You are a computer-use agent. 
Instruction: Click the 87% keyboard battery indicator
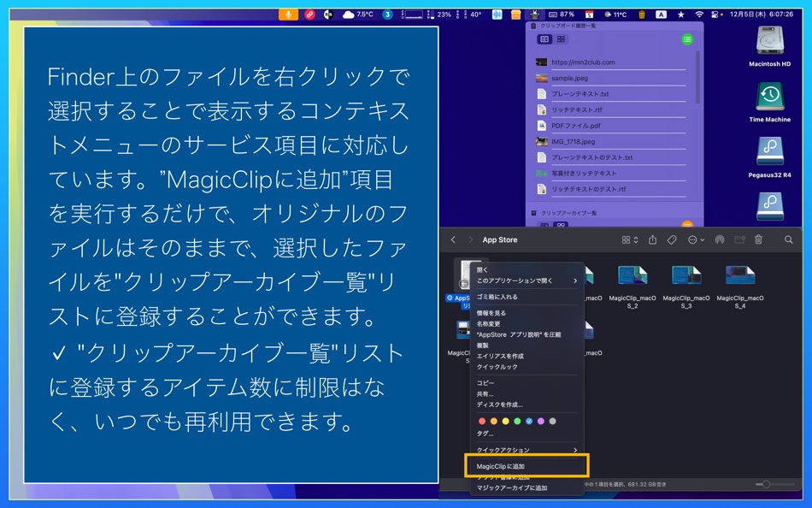(x=562, y=15)
